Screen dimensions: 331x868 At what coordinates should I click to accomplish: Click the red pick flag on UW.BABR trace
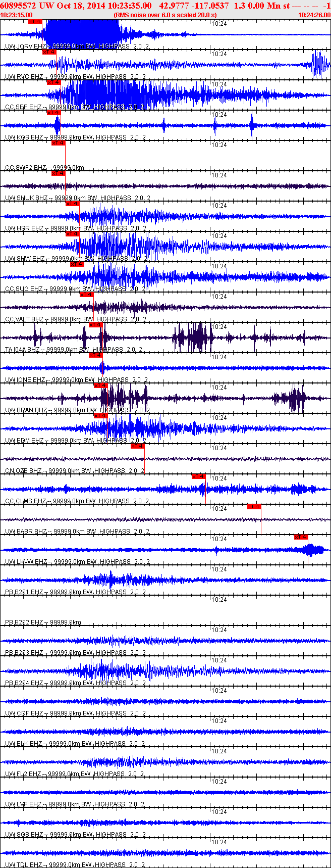(x=254, y=507)
